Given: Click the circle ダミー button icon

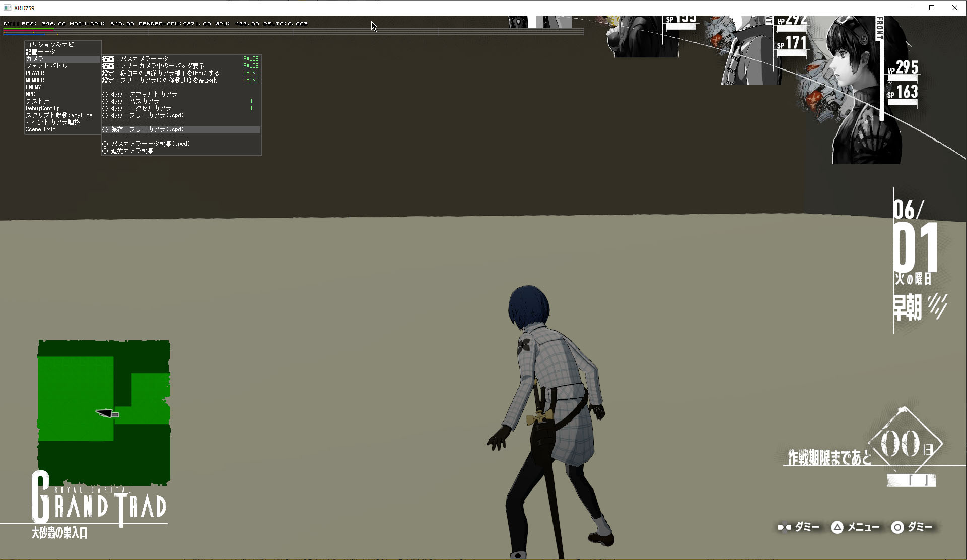Looking at the screenshot, I should 897,527.
